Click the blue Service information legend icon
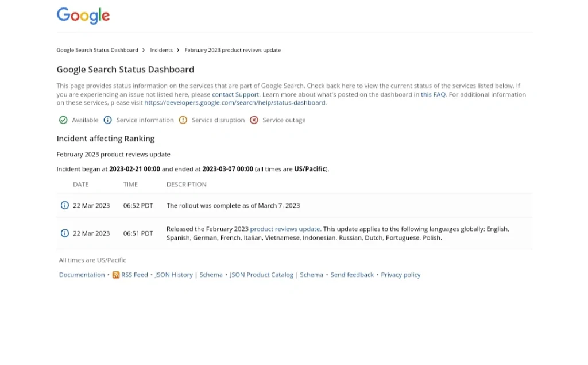 107,120
